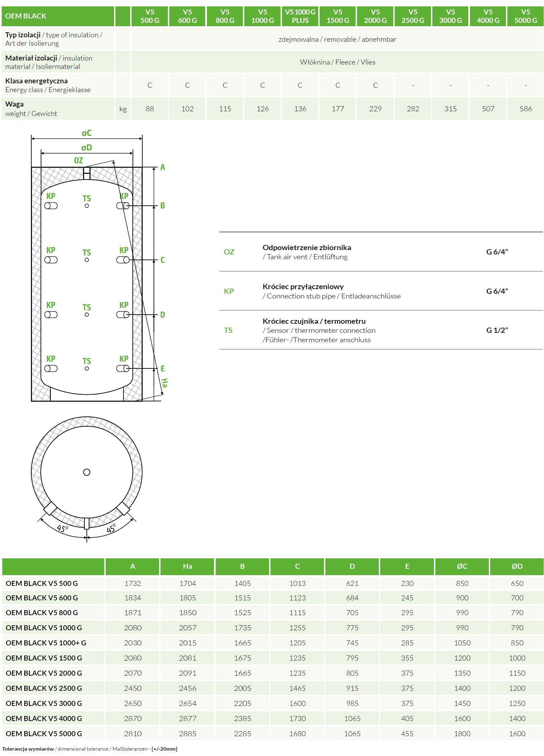Click ØC value 1800 for V5 5000 G
The height and width of the screenshot is (756, 544).
(x=462, y=733)
